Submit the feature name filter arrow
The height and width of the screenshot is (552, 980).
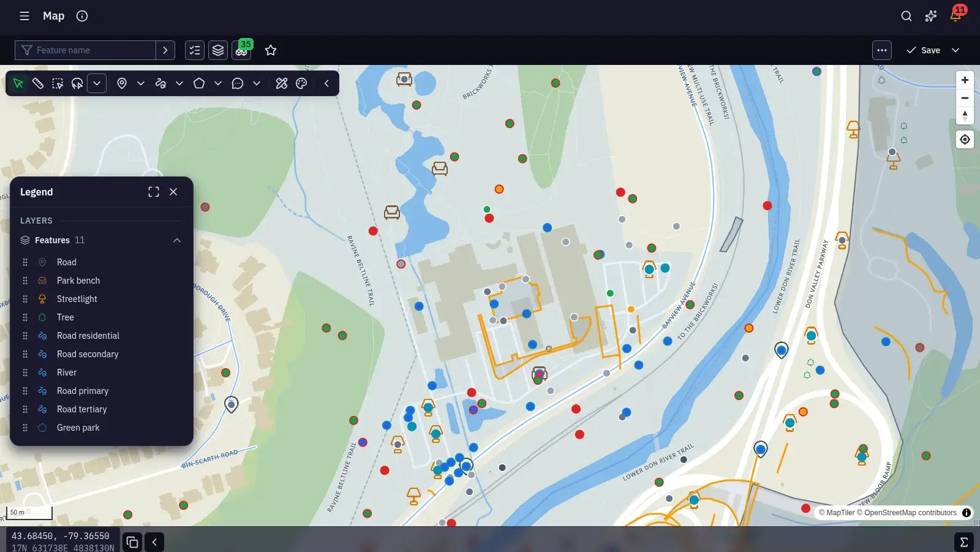click(165, 50)
